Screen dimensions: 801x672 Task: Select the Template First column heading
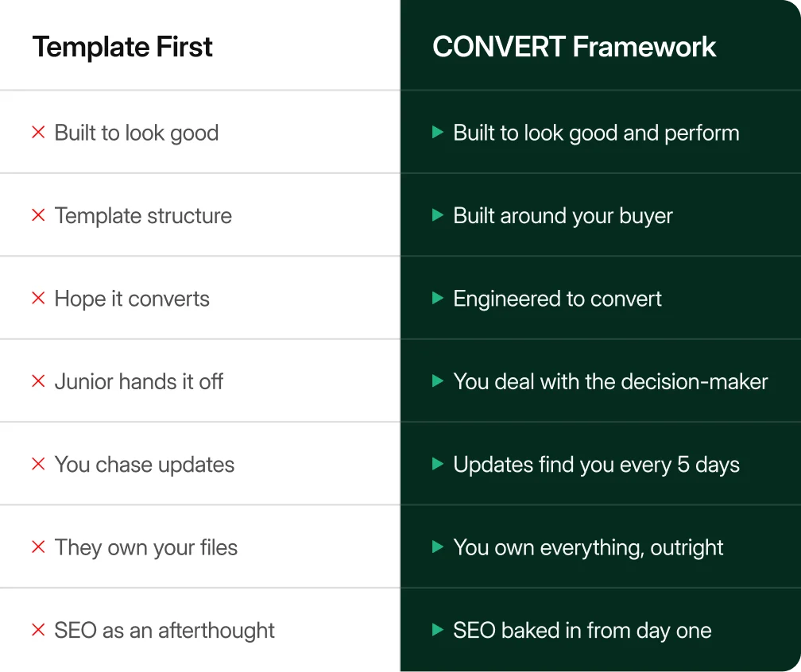122,47
